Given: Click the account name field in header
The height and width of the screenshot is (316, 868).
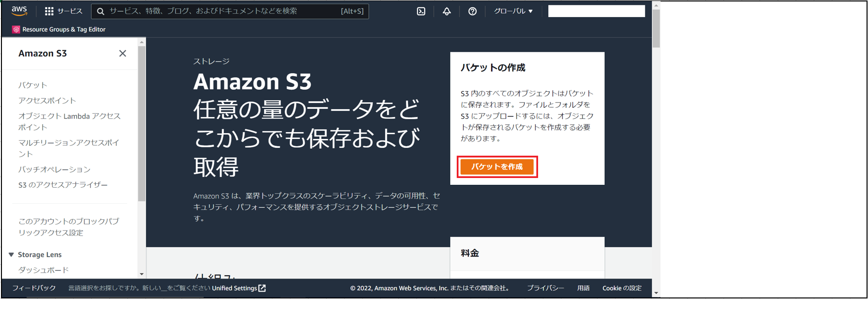Looking at the screenshot, I should click(597, 11).
